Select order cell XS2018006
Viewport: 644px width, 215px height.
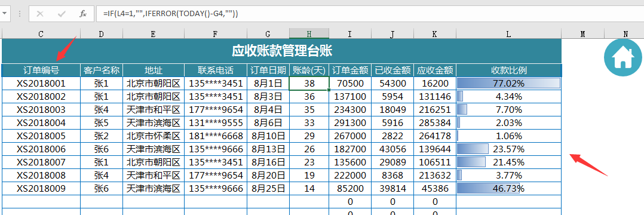[x=41, y=149]
